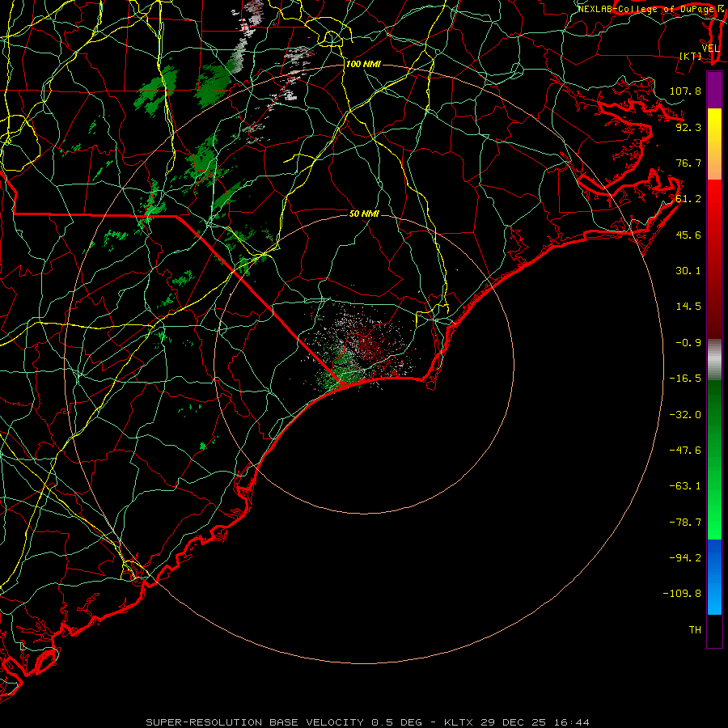The height and width of the screenshot is (728, 728).
Task: Click the -94.2 legend value
Action: point(685,558)
